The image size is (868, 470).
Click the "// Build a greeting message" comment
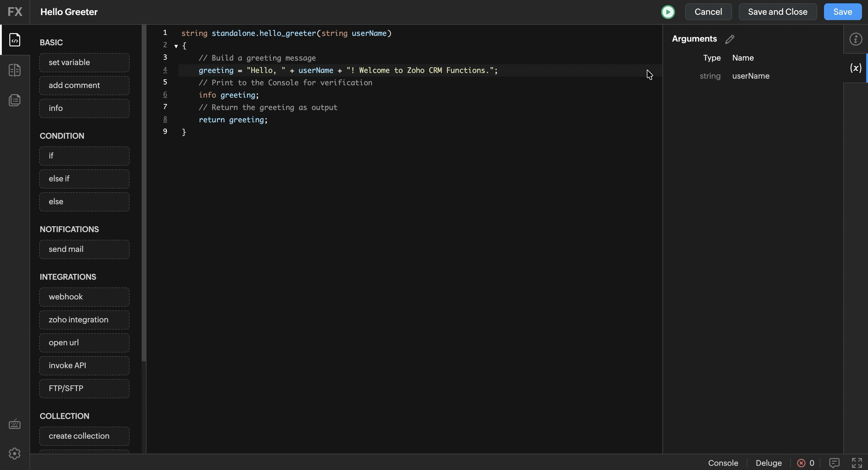257,58
